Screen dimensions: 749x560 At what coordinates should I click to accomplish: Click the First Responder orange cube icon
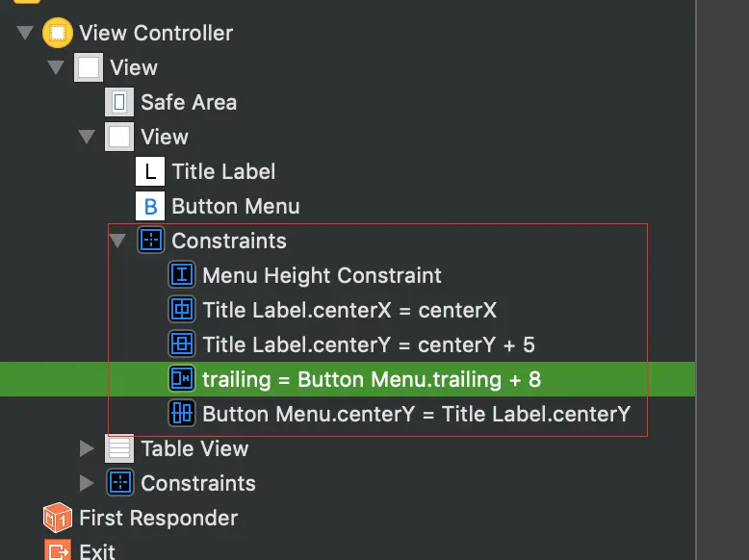58,518
